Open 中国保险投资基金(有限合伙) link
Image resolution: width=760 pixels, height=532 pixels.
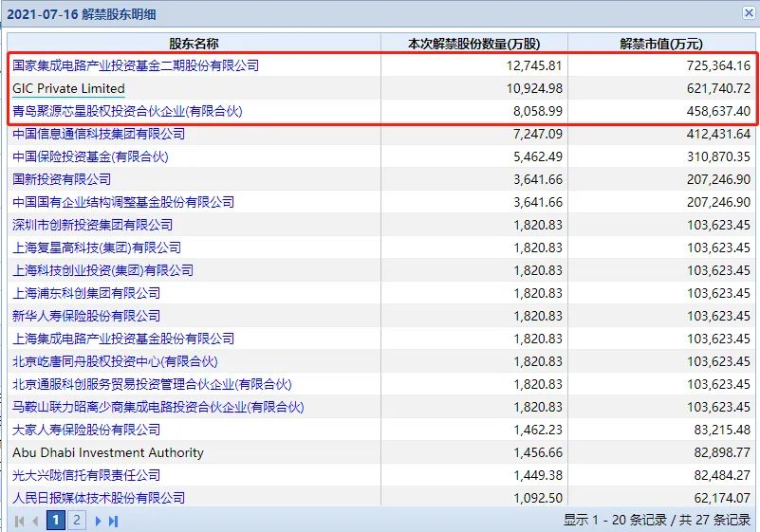pos(90,156)
